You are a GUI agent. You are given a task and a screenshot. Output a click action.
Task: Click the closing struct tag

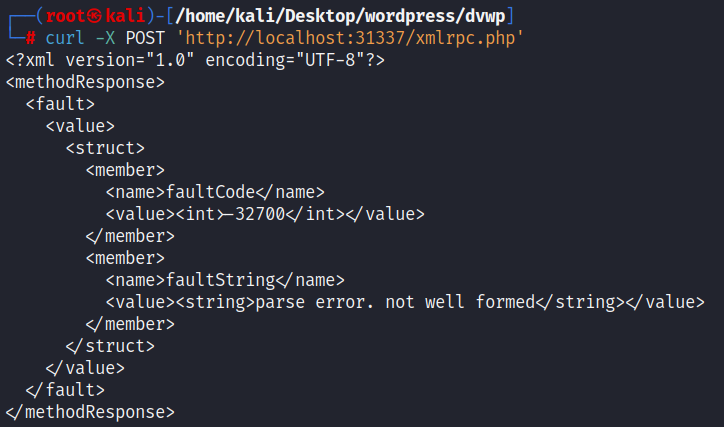pyautogui.click(x=110, y=346)
